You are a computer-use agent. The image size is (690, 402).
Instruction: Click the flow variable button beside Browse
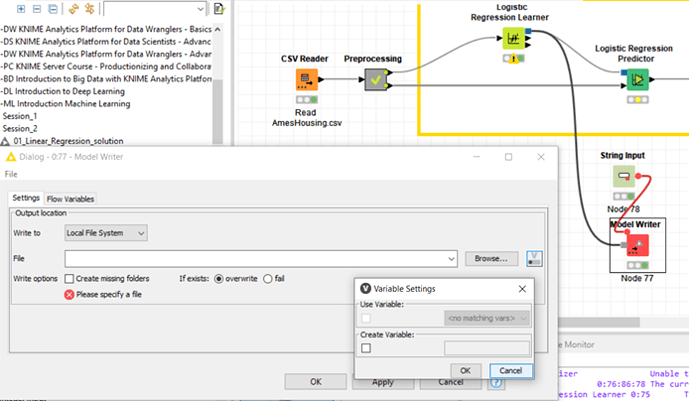click(534, 259)
